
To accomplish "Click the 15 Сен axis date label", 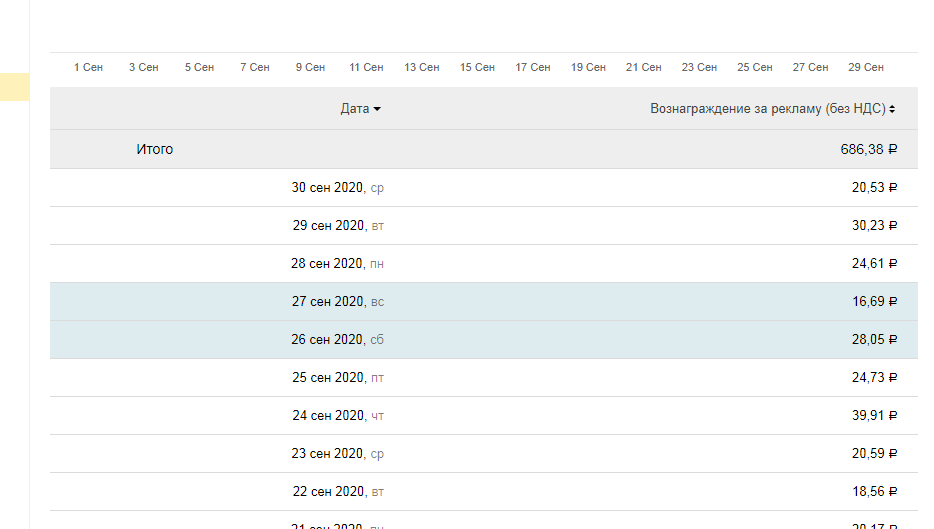I will (x=477, y=67).
